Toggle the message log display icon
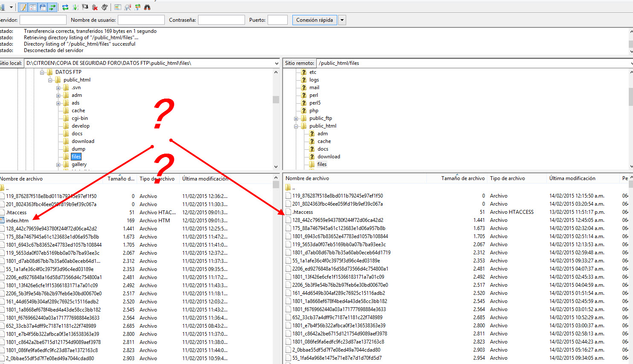The height and width of the screenshot is (364, 633). pos(23,7)
